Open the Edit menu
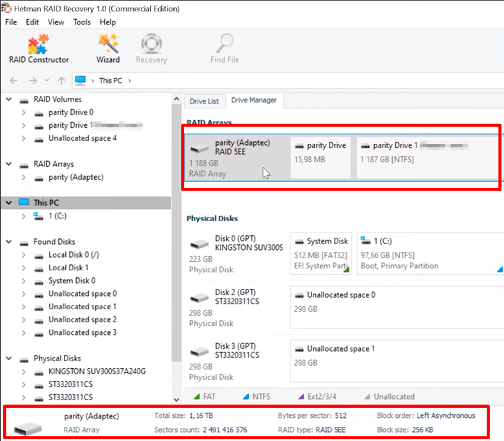The width and height of the screenshot is (504, 441). pyautogui.click(x=32, y=22)
